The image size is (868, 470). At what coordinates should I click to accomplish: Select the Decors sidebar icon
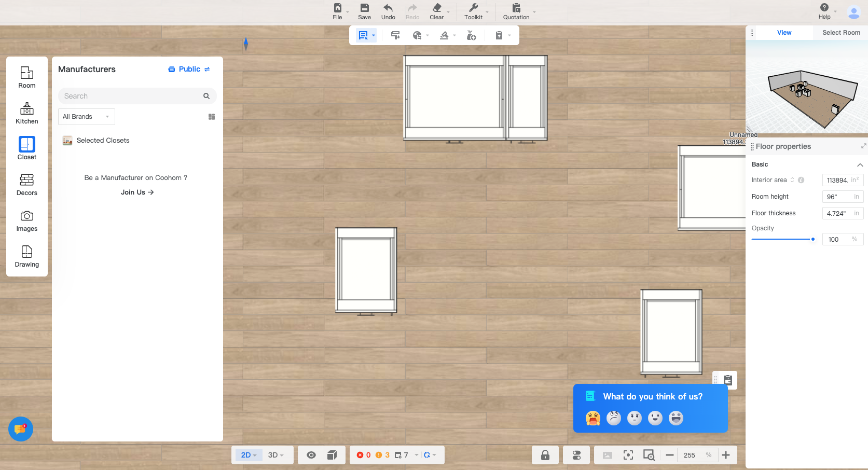click(x=27, y=185)
